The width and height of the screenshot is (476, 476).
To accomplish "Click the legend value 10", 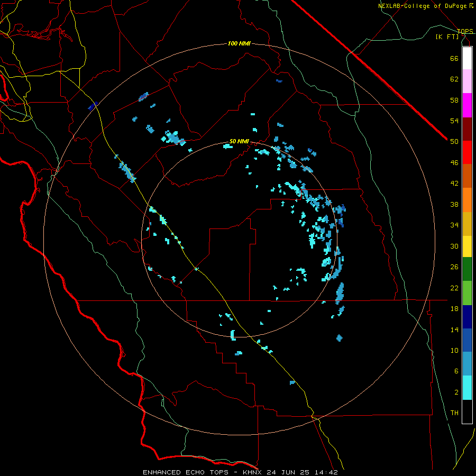I will click(454, 350).
